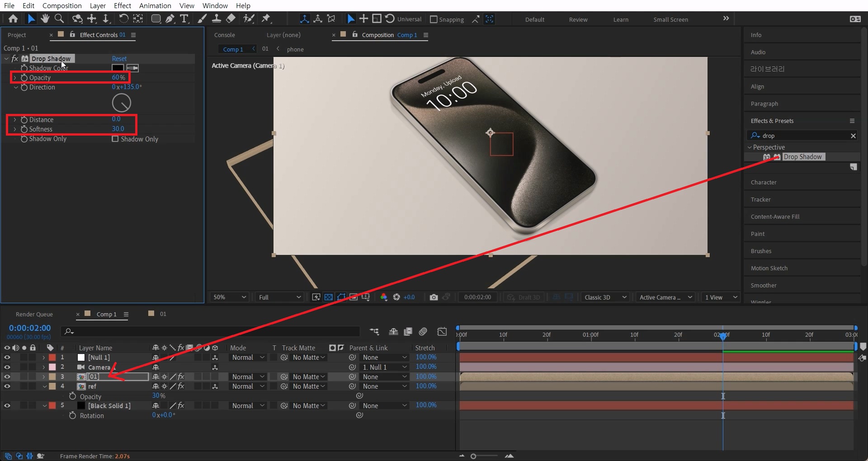The image size is (868, 461).
Task: Switch to the Render Queue tab
Action: click(x=34, y=314)
